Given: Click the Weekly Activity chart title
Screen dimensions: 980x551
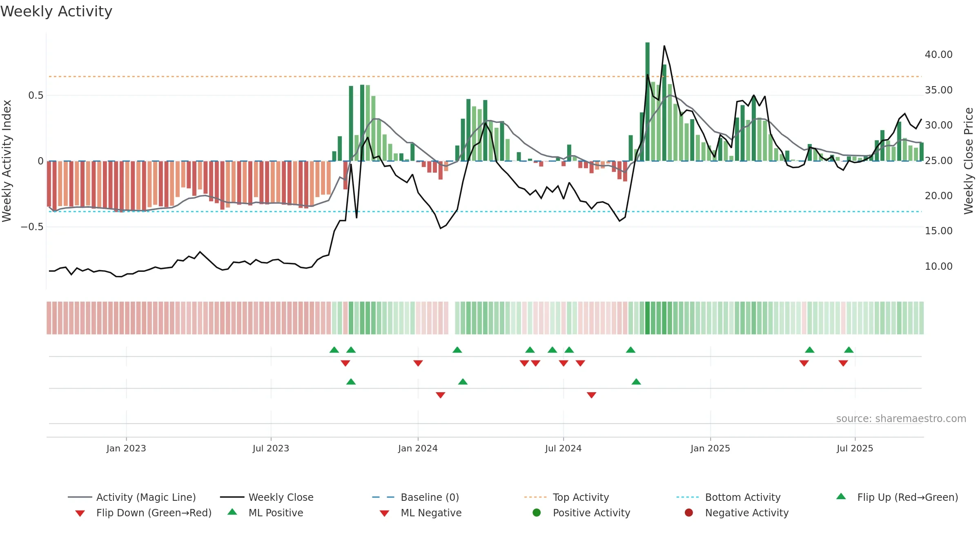Looking at the screenshot, I should coord(56,11).
